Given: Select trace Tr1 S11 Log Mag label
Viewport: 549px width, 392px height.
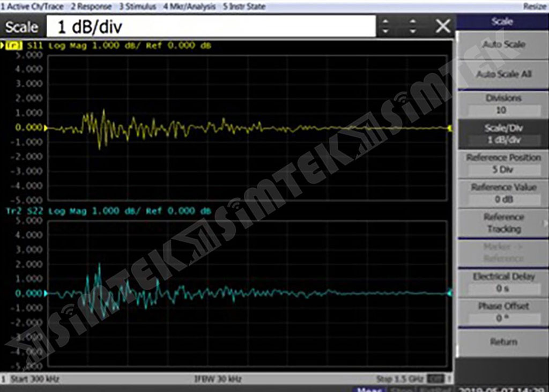Looking at the screenshot, I should click(108, 46).
